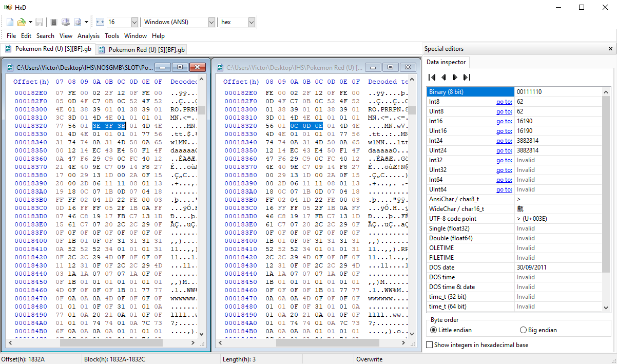Click horizontal scrollbar thumb in left hex window
Image resolution: width=617 pixels, height=364 pixels.
[111, 343]
